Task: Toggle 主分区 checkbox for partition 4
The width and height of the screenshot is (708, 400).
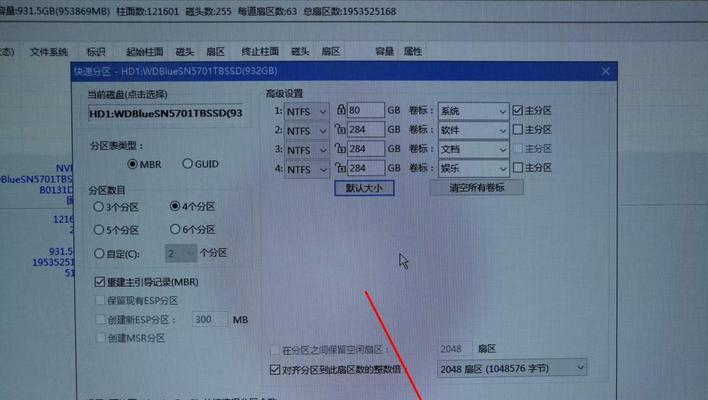Action: coord(532,167)
